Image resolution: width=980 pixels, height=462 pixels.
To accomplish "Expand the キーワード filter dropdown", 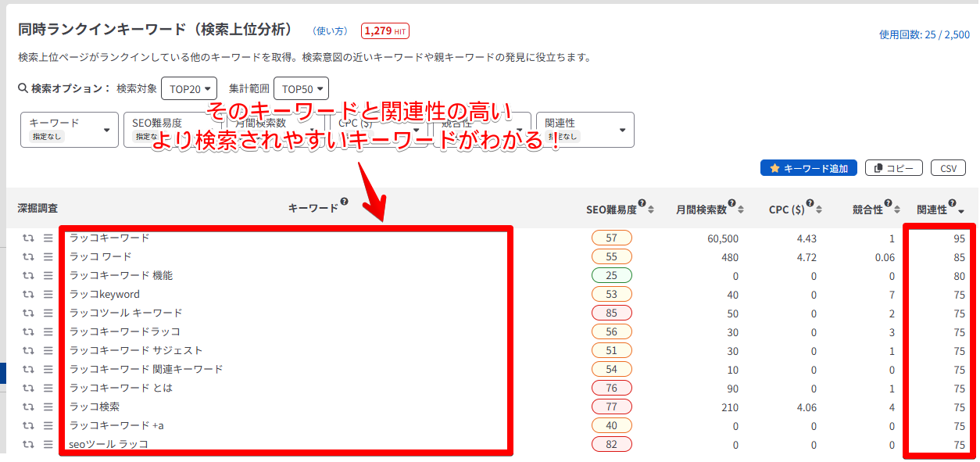I will (69, 130).
